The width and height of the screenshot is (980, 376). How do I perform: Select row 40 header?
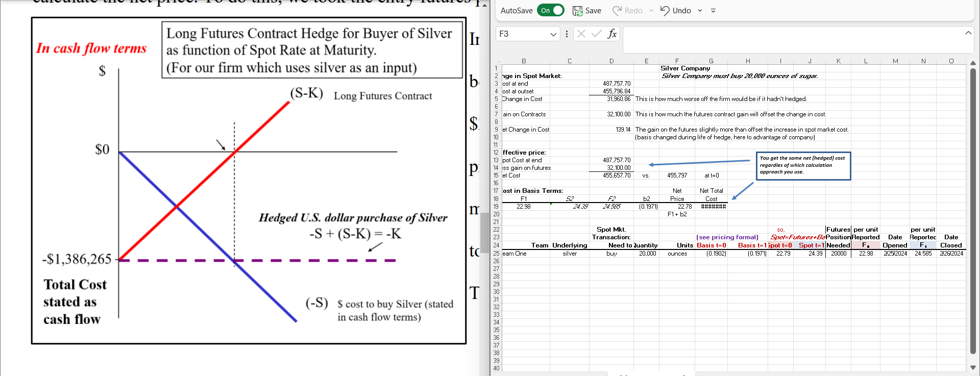point(496,368)
